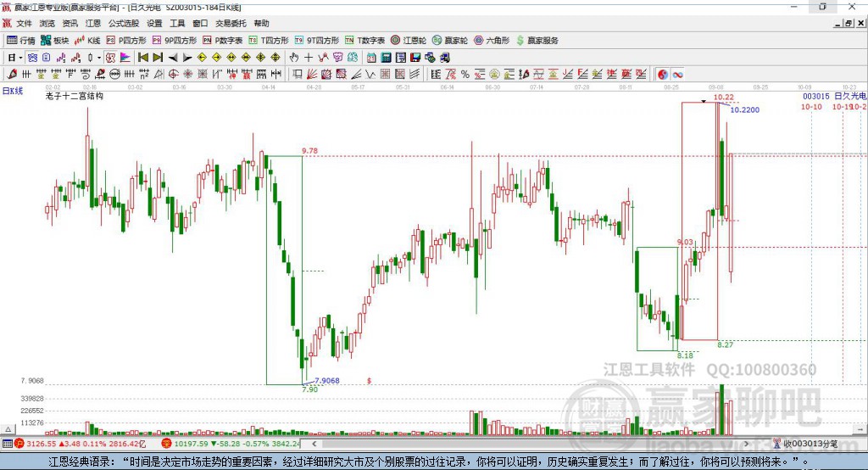This screenshot has width=868, height=470.
Task: Expand the candlestick style dropdown arrow
Action: tap(99, 58)
